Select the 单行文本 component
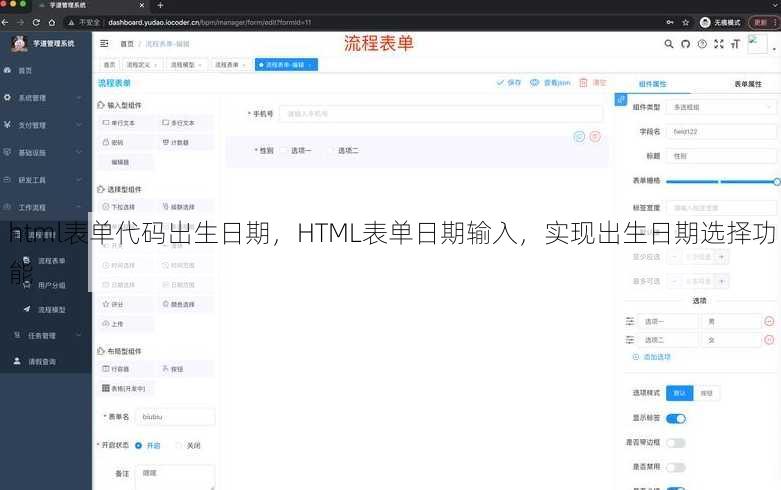 click(126, 122)
